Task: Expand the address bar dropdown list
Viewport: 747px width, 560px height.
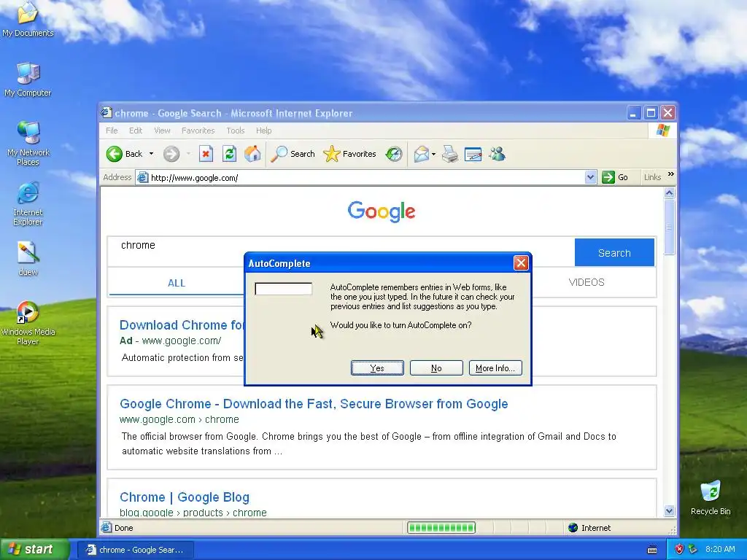Action: pyautogui.click(x=590, y=177)
